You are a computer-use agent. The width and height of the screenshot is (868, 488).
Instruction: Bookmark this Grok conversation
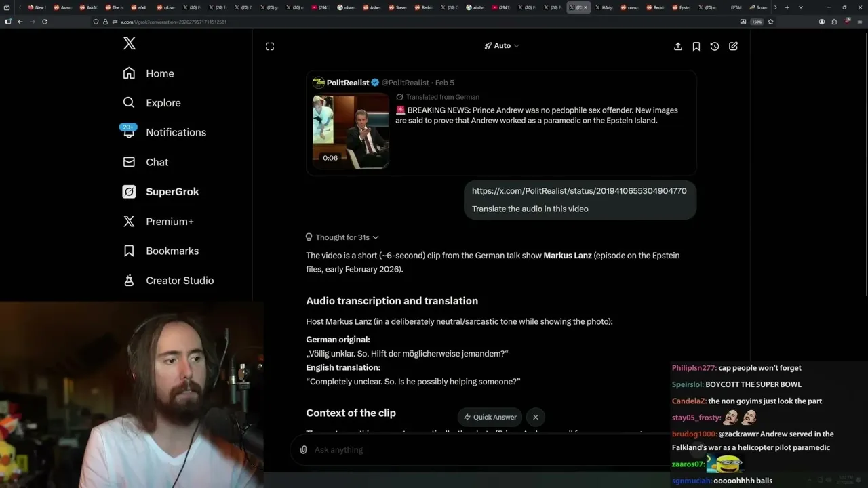pos(696,46)
